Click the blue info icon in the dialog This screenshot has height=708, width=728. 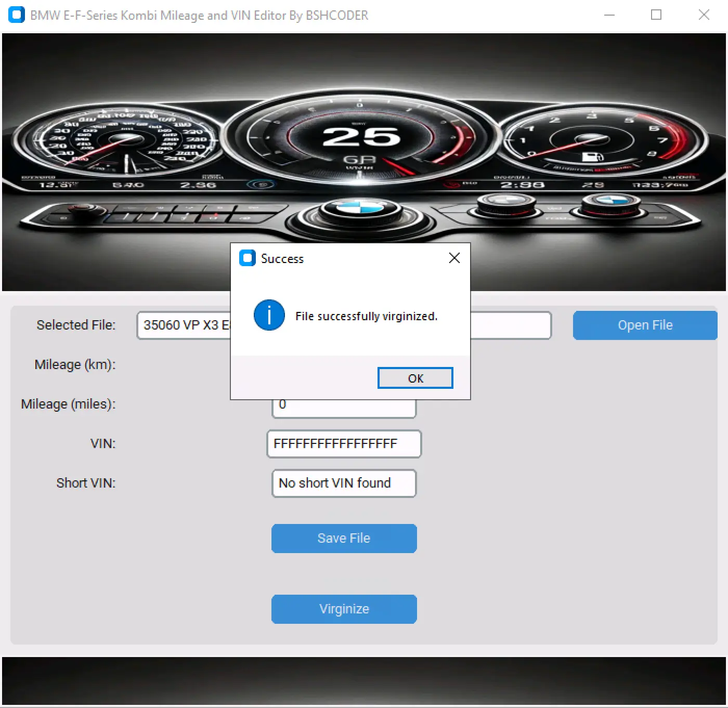269,316
